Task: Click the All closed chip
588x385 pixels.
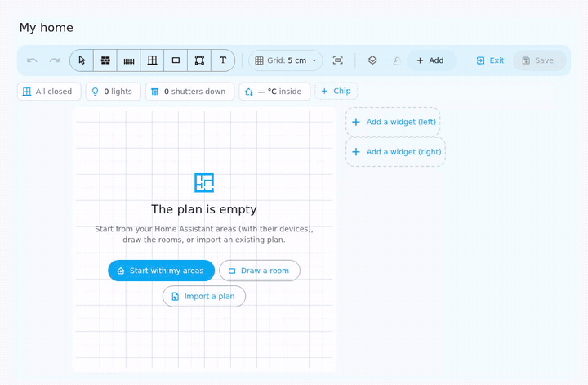Action: tap(49, 92)
